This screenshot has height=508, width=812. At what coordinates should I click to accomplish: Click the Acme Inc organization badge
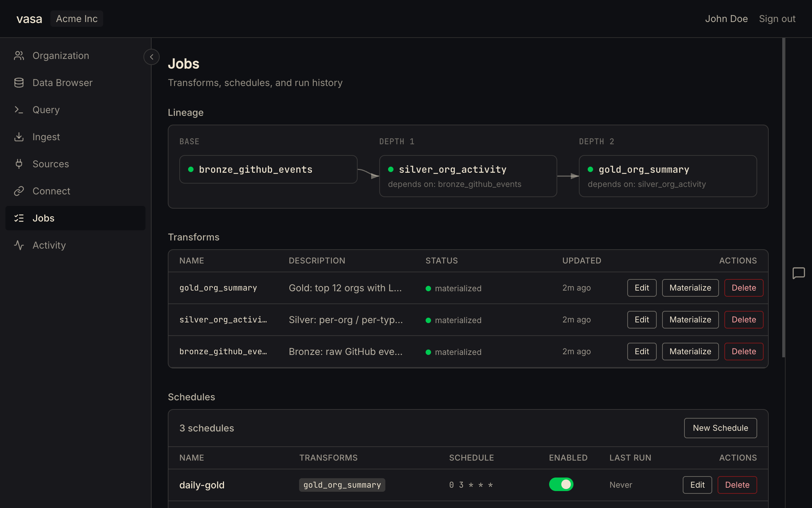point(77,19)
